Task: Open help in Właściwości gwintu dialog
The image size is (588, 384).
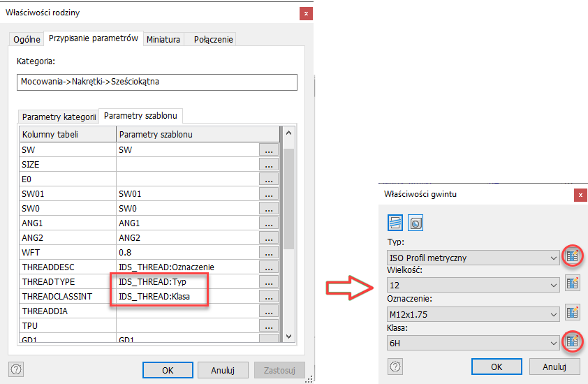Action: [395, 366]
